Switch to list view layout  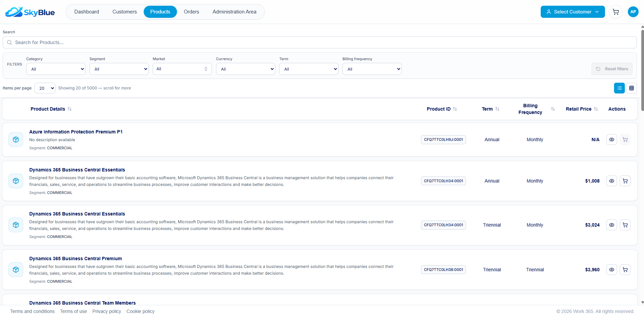pyautogui.click(x=619, y=88)
